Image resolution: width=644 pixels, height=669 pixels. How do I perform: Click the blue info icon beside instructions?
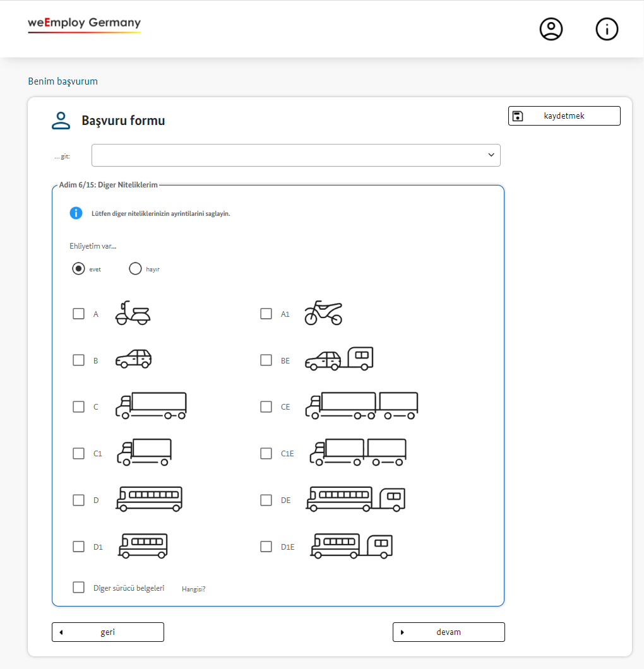[76, 213]
